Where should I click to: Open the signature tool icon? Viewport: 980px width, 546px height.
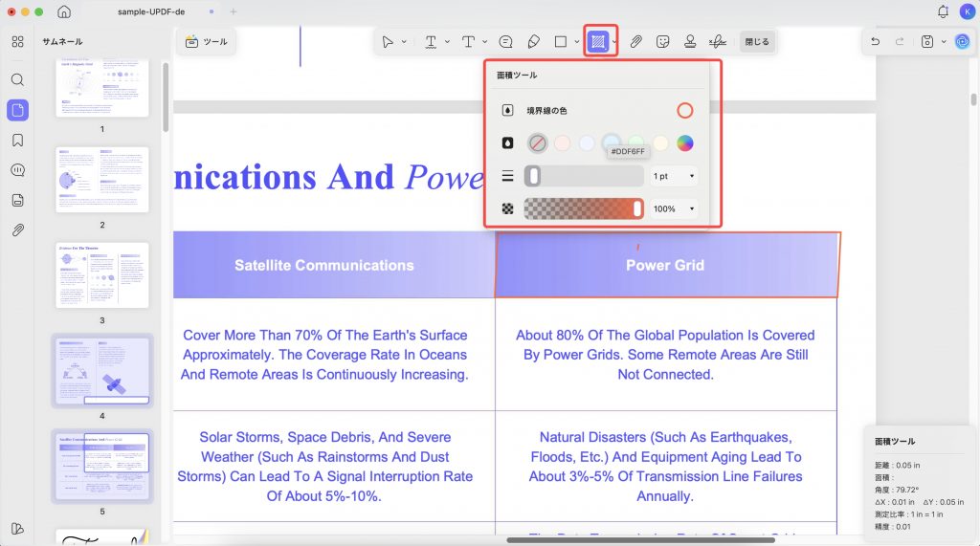click(718, 41)
